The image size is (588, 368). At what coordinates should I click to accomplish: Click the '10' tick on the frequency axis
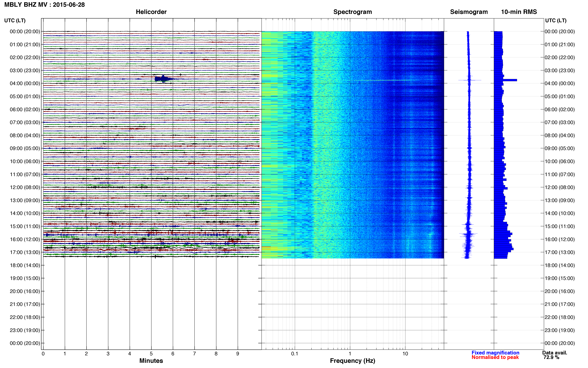click(405, 354)
